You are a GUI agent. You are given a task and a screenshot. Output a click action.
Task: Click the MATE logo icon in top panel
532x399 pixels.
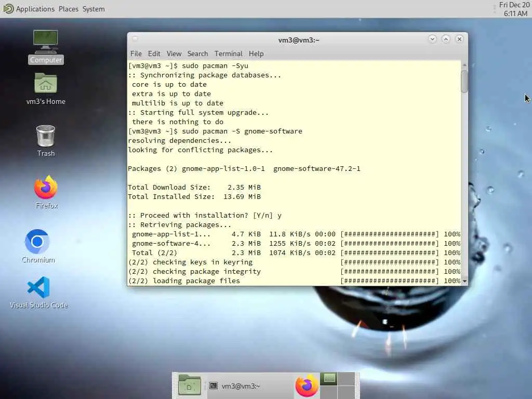(8, 8)
